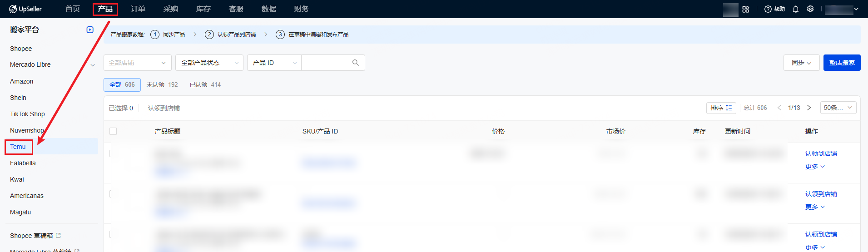The image size is (868, 252).
Task: Switch to the 未认领 192 tab
Action: [x=162, y=84]
